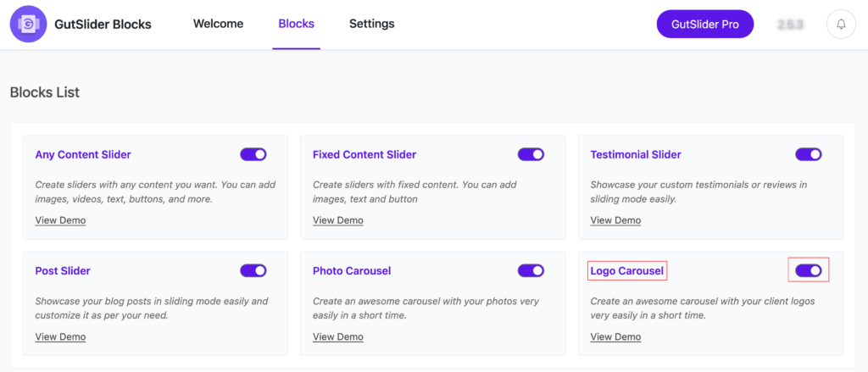Go to the Settings tab
The image size is (868, 372).
[371, 24]
